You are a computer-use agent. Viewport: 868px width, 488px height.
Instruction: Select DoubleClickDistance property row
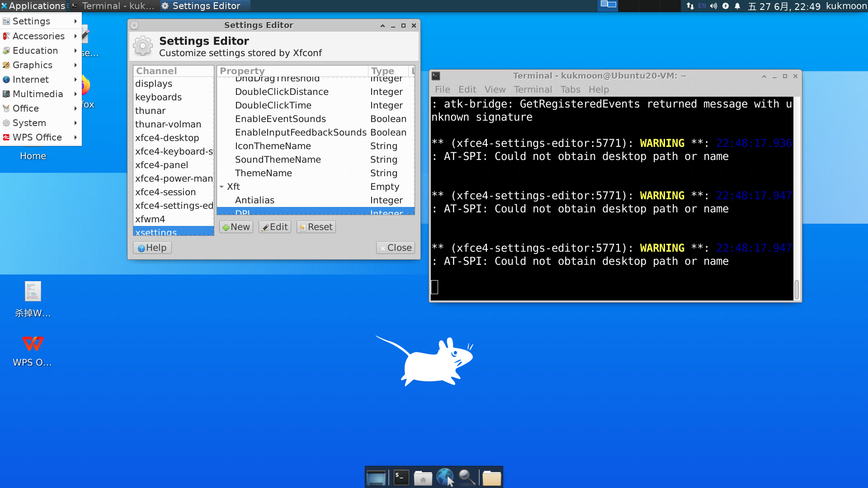coord(316,92)
